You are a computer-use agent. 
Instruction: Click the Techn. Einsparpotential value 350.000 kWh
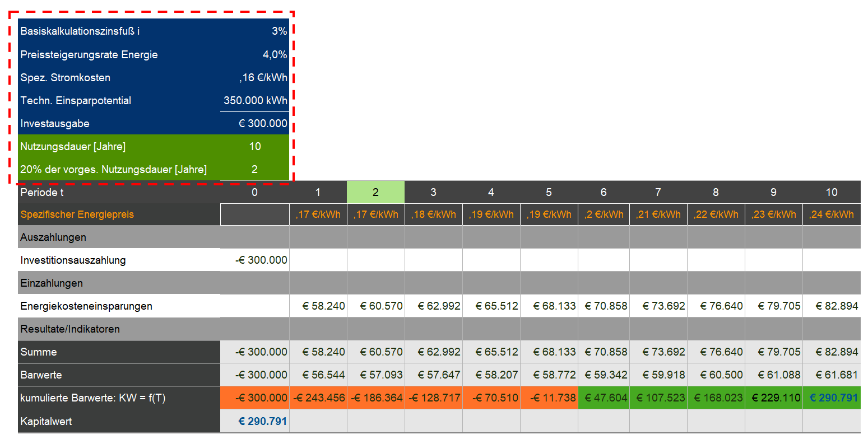tap(256, 101)
